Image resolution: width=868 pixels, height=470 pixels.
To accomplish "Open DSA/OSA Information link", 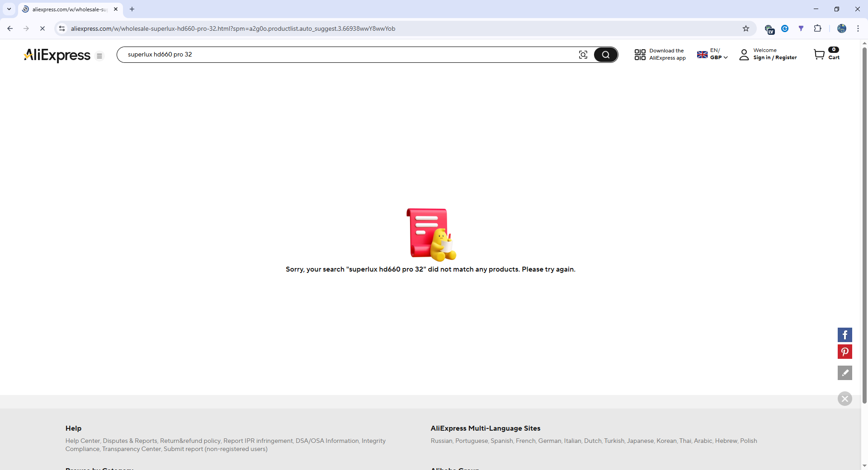I will pyautogui.click(x=327, y=441).
